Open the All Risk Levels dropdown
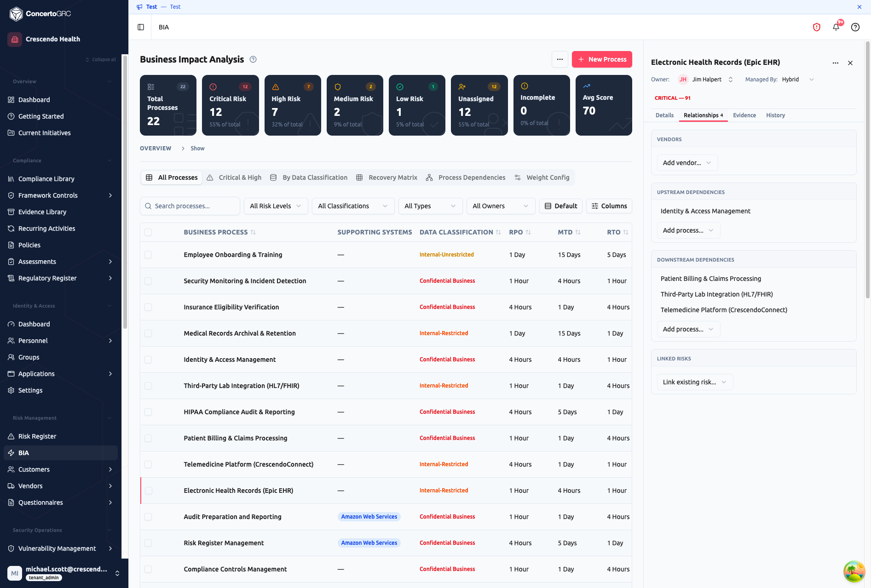 pyautogui.click(x=276, y=206)
